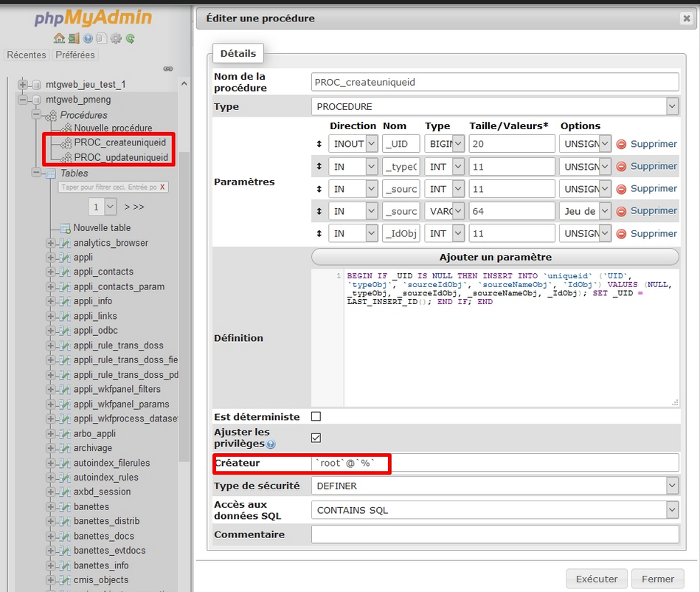Click the help icon beside Ajuster les privilèges
The image size is (700, 592).
click(271, 444)
